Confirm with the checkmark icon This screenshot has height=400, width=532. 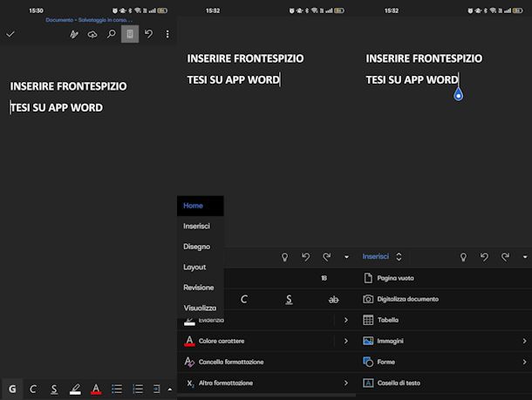coord(10,34)
